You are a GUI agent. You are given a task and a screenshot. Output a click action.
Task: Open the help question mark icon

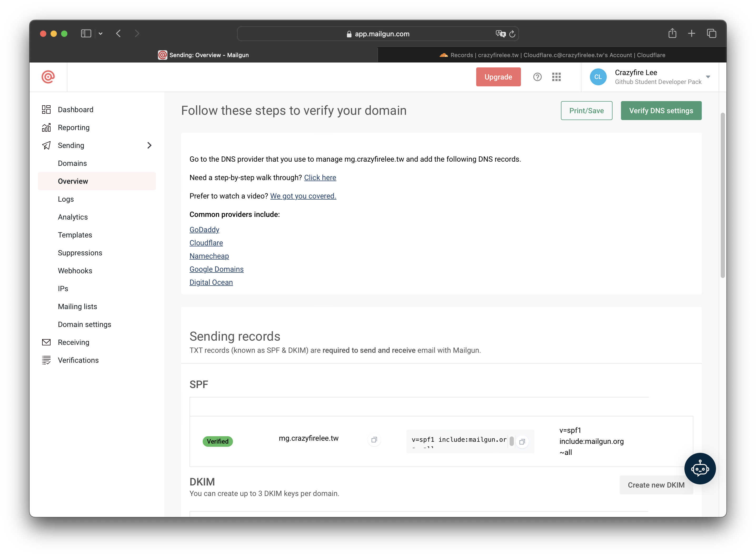(x=537, y=77)
